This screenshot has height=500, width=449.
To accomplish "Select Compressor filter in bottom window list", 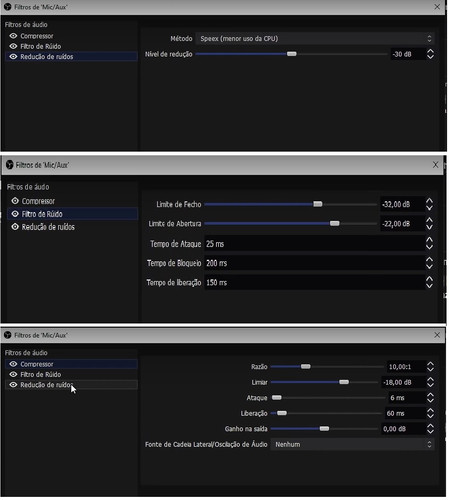I will click(71, 364).
